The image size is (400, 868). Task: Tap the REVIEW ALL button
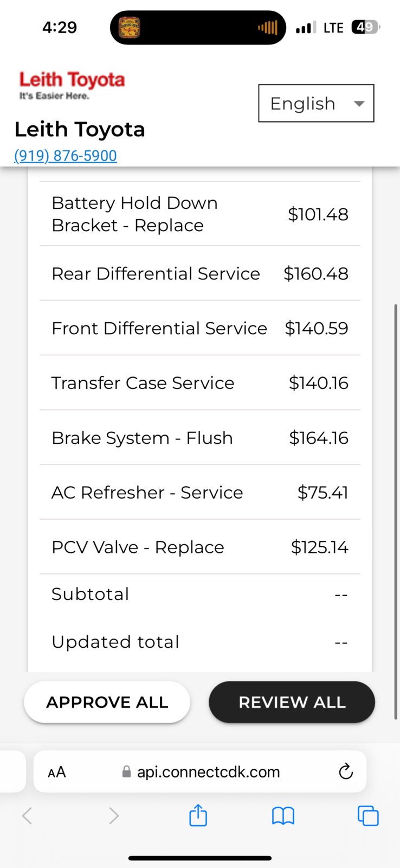click(x=292, y=702)
